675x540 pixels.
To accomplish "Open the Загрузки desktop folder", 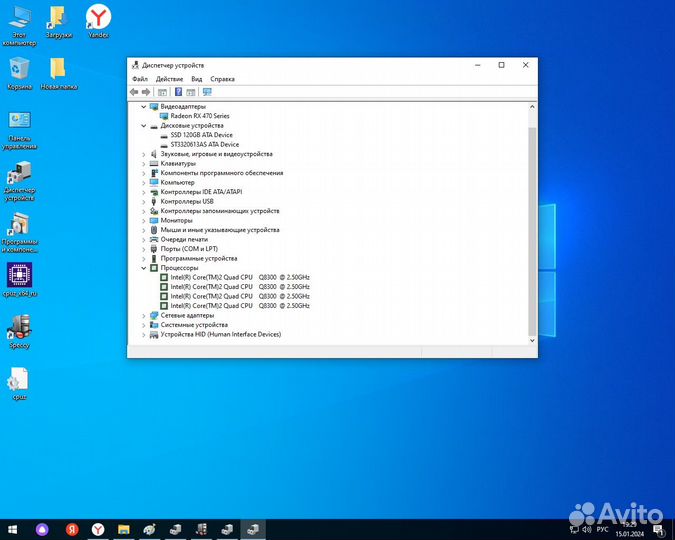I will point(59,22).
